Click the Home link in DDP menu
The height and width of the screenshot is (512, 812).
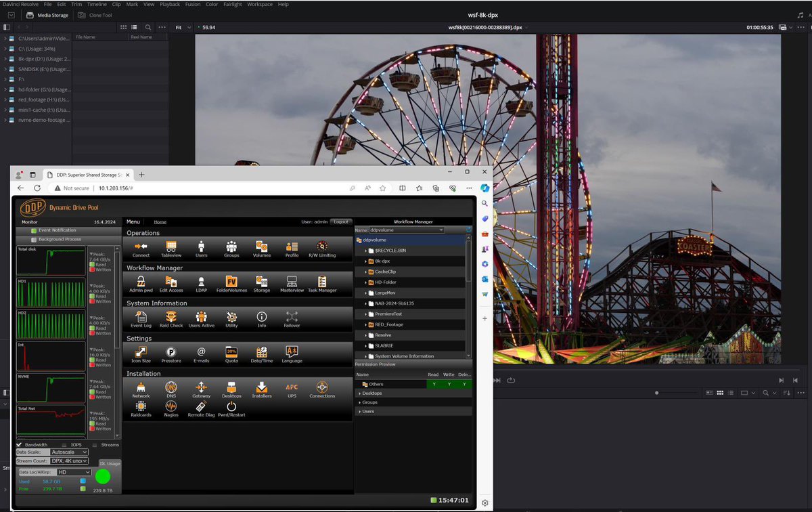point(160,222)
